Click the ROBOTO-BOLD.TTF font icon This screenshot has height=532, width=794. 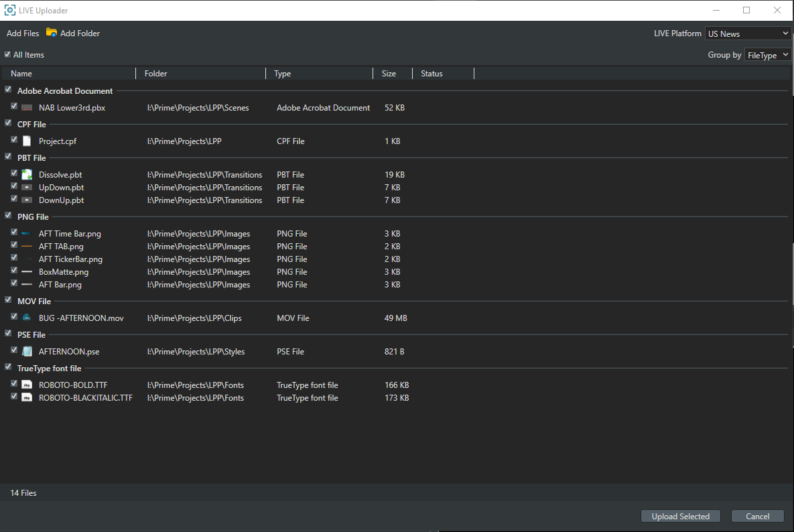[x=27, y=385]
